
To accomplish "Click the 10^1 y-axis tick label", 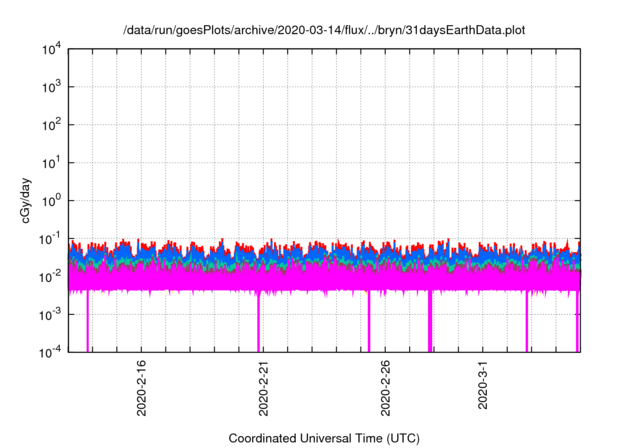I will [x=49, y=163].
